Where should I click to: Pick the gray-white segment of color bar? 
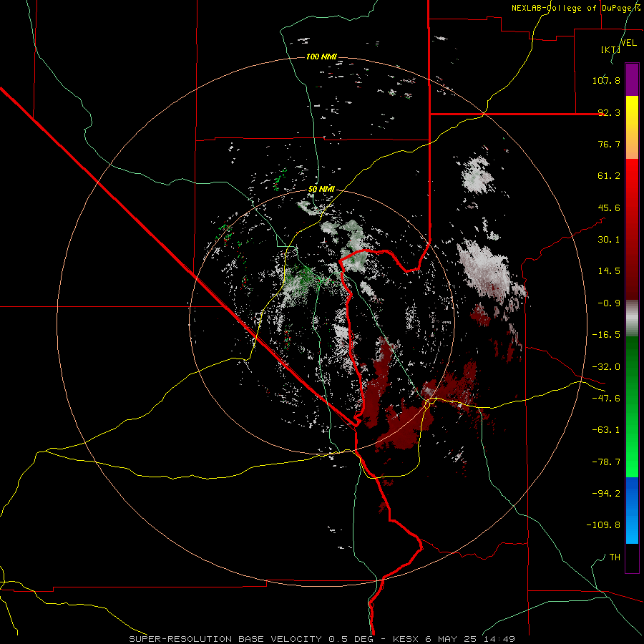coord(632,318)
